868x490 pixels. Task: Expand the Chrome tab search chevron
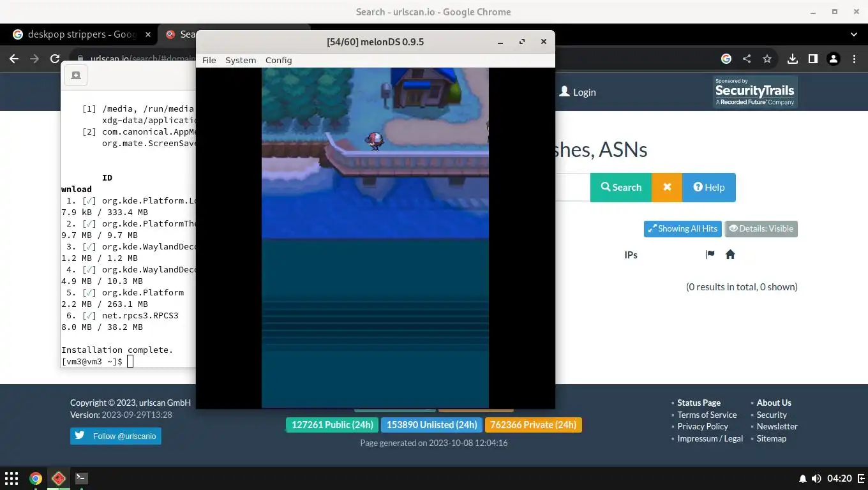pos(854,34)
